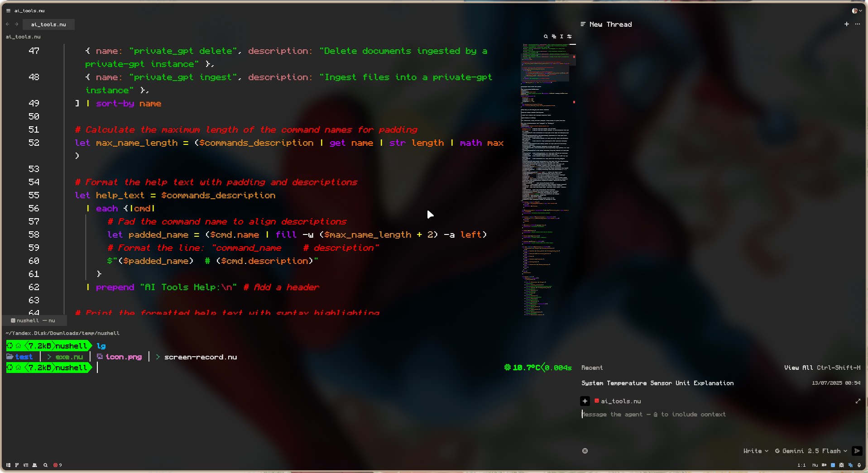
Task: Click the buffer search icon above minimap
Action: point(546,36)
